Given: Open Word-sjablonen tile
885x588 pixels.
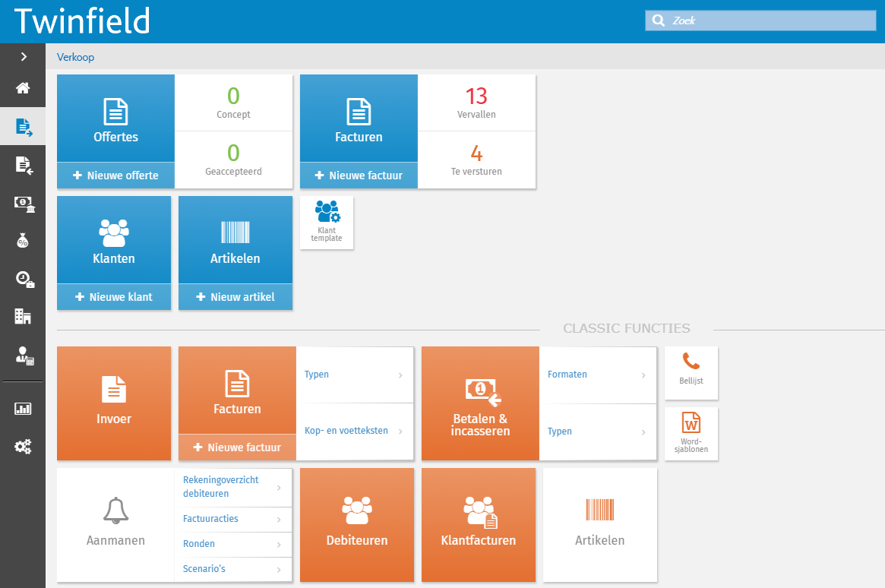Looking at the screenshot, I should tap(691, 433).
